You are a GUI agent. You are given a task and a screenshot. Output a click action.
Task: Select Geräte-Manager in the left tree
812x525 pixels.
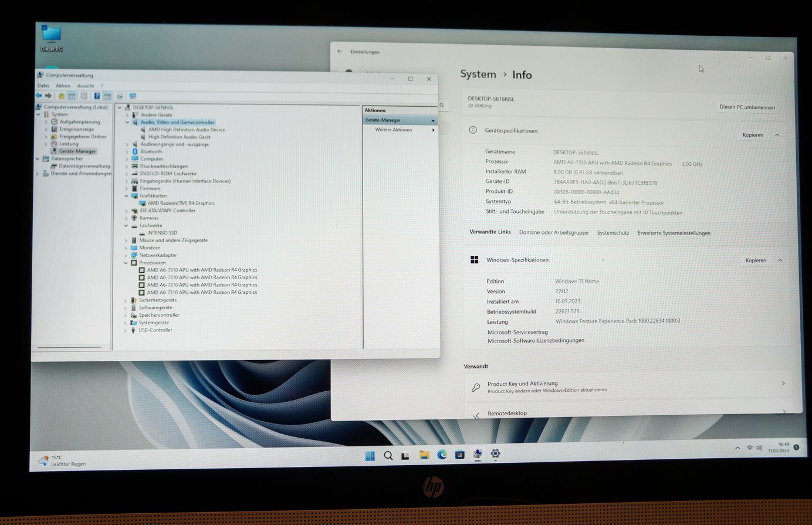click(x=77, y=151)
